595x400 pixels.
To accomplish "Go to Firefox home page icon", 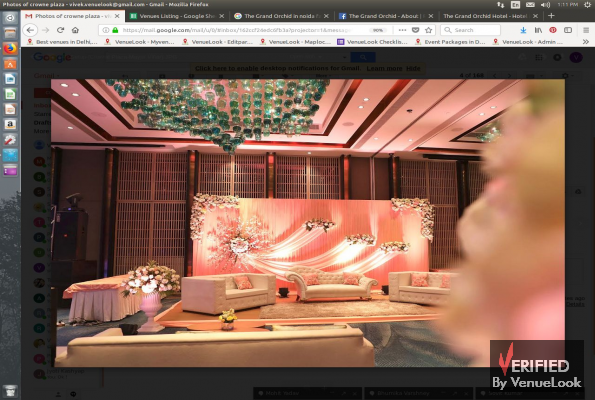I will tap(75, 30).
